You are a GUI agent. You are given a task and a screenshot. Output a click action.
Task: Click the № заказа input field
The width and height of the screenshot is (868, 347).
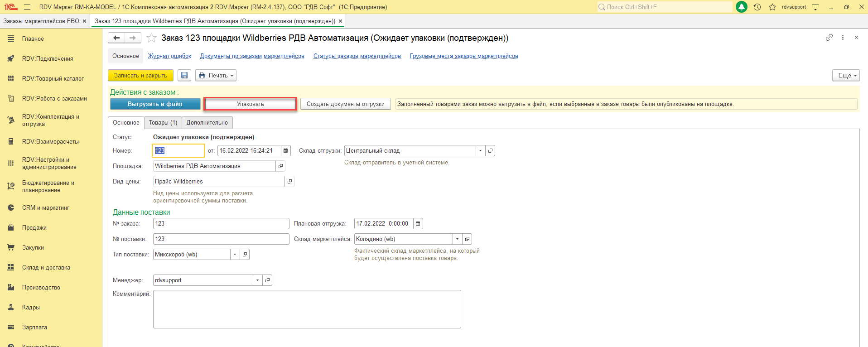221,223
